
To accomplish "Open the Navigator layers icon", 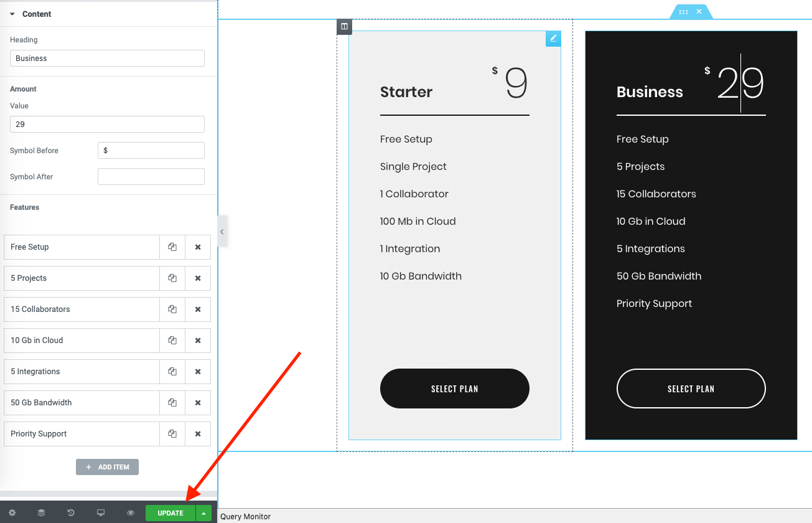I will [41, 513].
